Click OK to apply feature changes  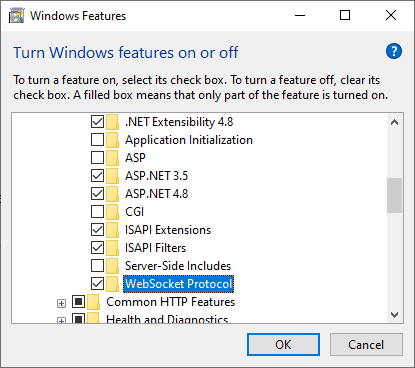point(283,345)
